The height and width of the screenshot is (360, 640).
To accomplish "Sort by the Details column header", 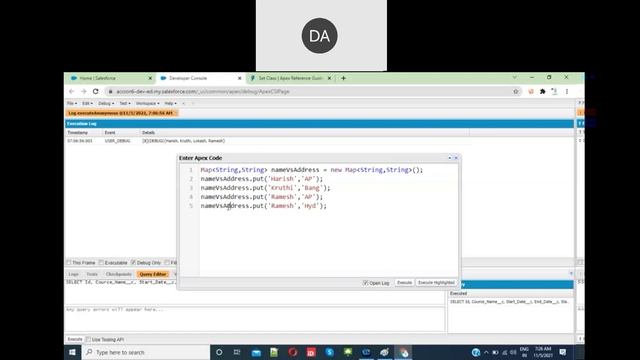I will click(x=304, y=133).
